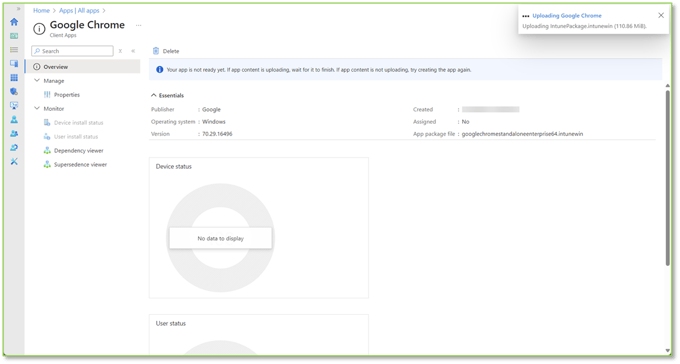Open the ellipsis menu next to Google Chrome
680x364 pixels.
[138, 25]
